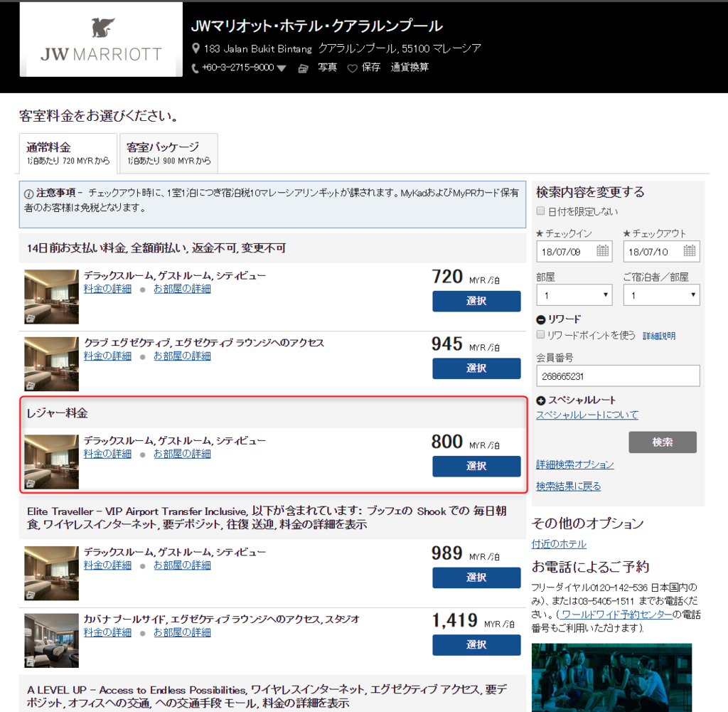Click the 会員番号 member number field
The image size is (728, 712).
[x=618, y=376]
